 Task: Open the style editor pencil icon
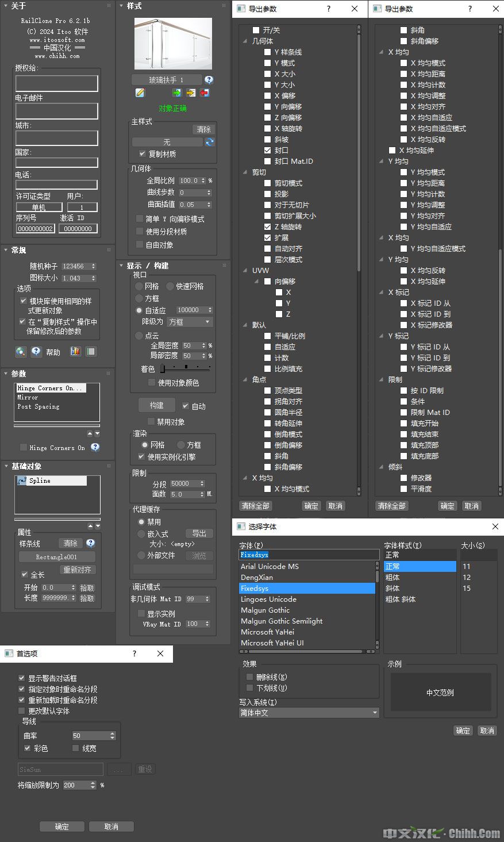[x=140, y=92]
